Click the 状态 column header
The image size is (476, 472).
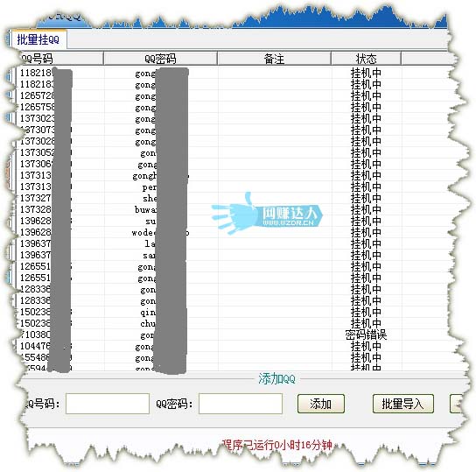pos(366,59)
